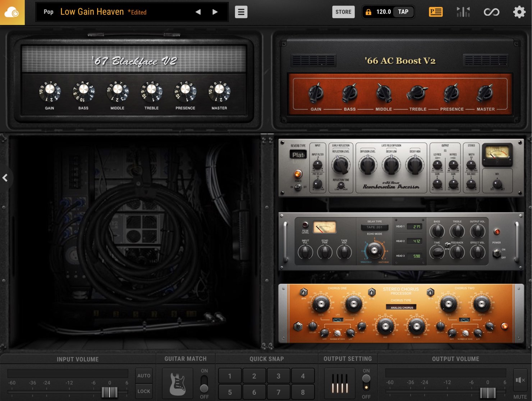Go to the next preset arrow
The image size is (532, 401).
pyautogui.click(x=215, y=12)
